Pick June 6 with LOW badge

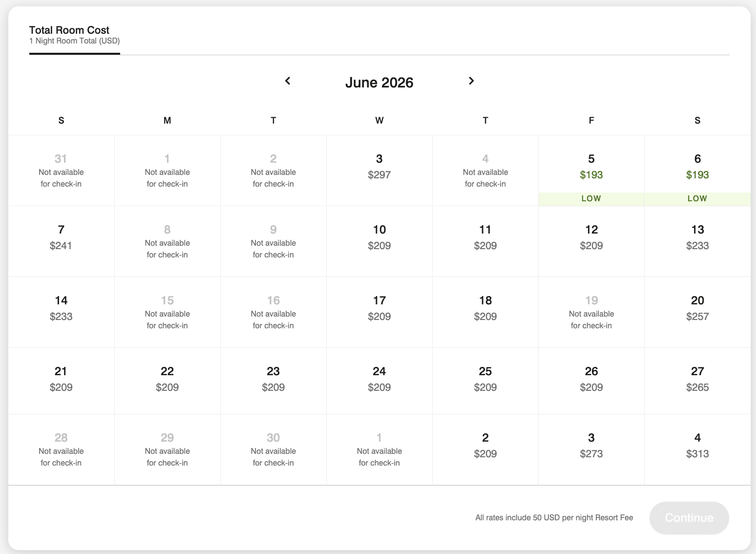point(697,170)
